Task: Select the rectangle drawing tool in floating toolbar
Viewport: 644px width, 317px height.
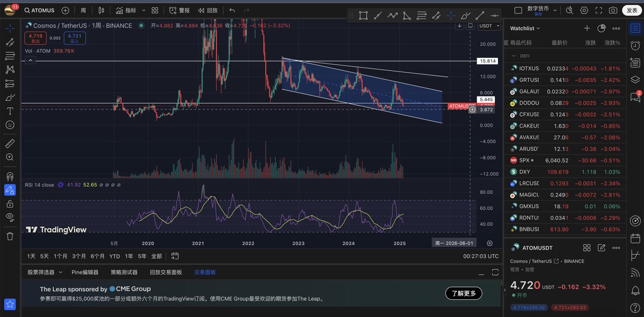Action: click(363, 16)
